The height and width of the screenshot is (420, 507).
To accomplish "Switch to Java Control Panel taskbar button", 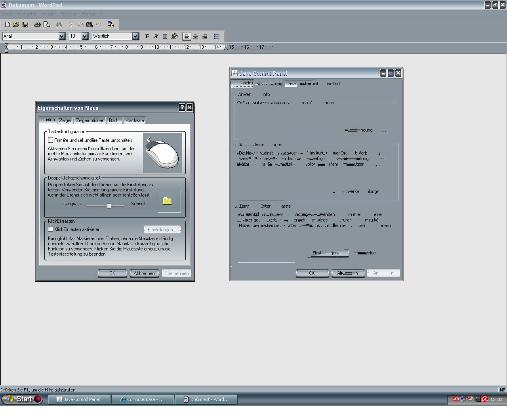I will [79, 399].
